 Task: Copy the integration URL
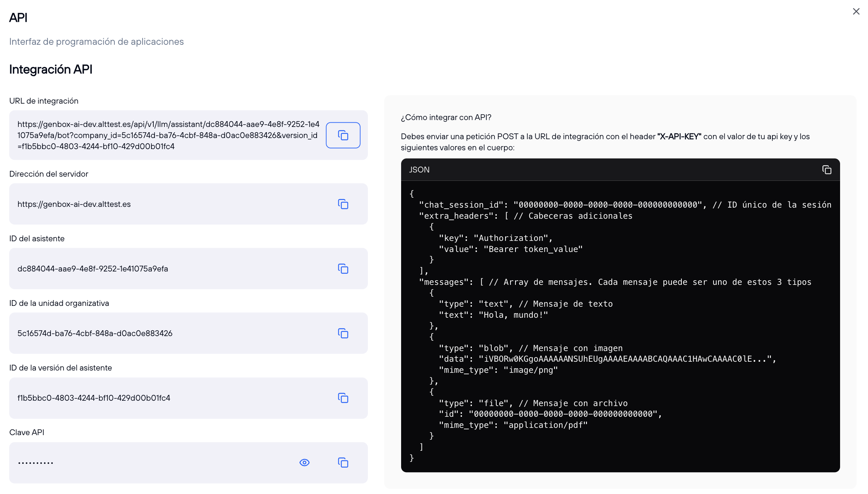coord(343,135)
